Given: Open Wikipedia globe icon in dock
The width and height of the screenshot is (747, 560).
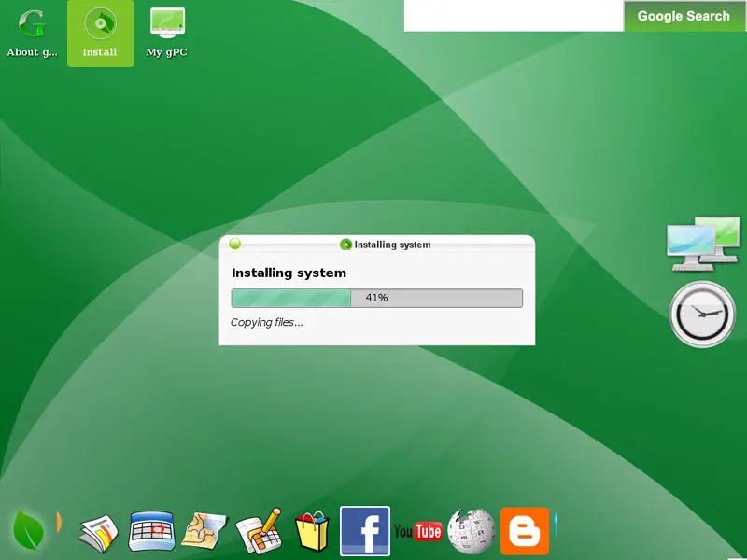Looking at the screenshot, I should coord(472,531).
